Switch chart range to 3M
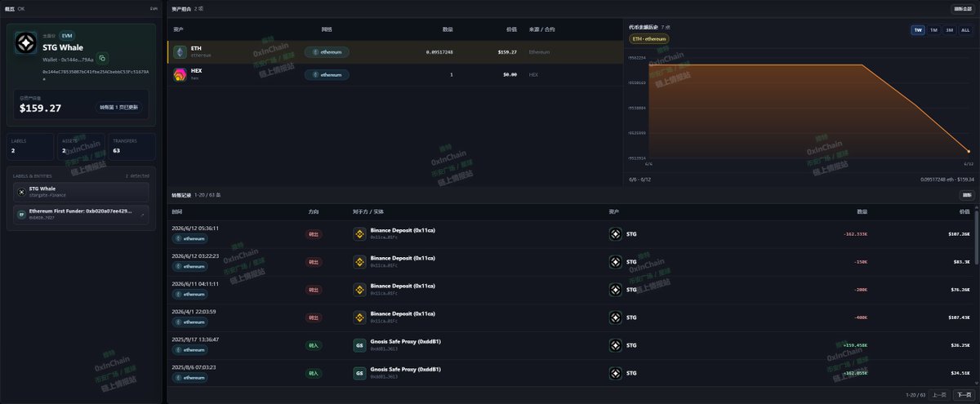The width and height of the screenshot is (980, 404). pos(949,30)
